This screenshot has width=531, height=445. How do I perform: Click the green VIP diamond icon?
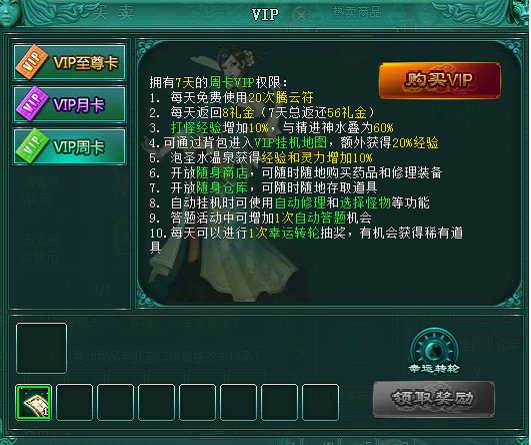pos(32,146)
